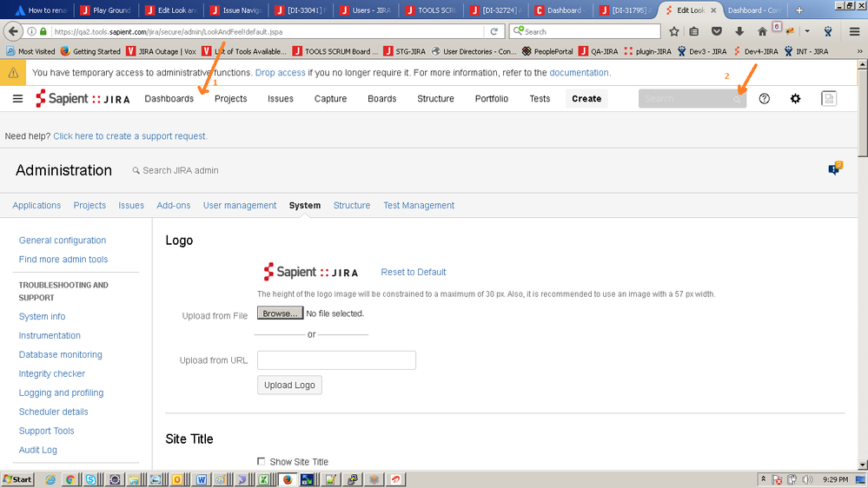868x488 pixels.
Task: Reload the page with the refresh icon
Action: click(x=494, y=31)
